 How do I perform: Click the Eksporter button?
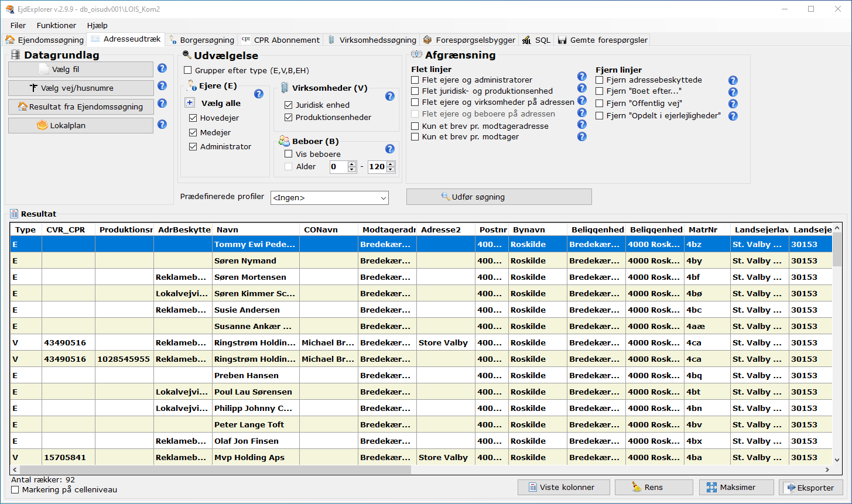(810, 487)
